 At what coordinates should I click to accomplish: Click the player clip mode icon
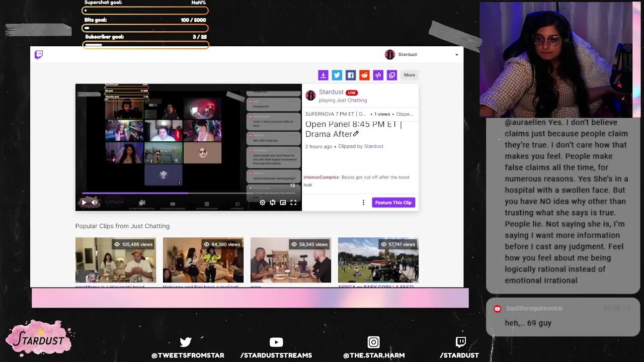(x=273, y=203)
